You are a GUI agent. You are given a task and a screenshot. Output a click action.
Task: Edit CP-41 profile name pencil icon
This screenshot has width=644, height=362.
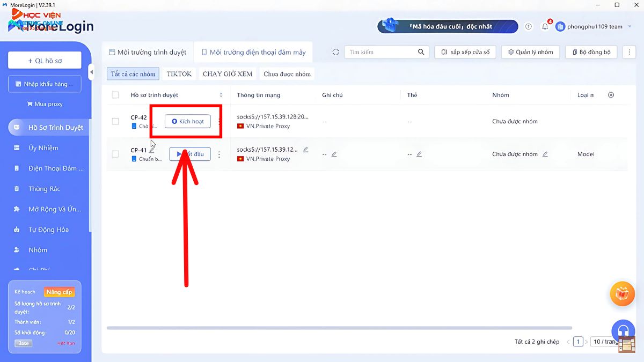click(152, 150)
